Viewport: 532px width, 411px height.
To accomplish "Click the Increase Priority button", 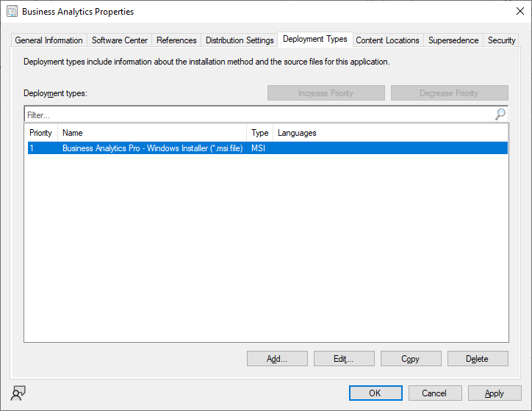I will 326,92.
